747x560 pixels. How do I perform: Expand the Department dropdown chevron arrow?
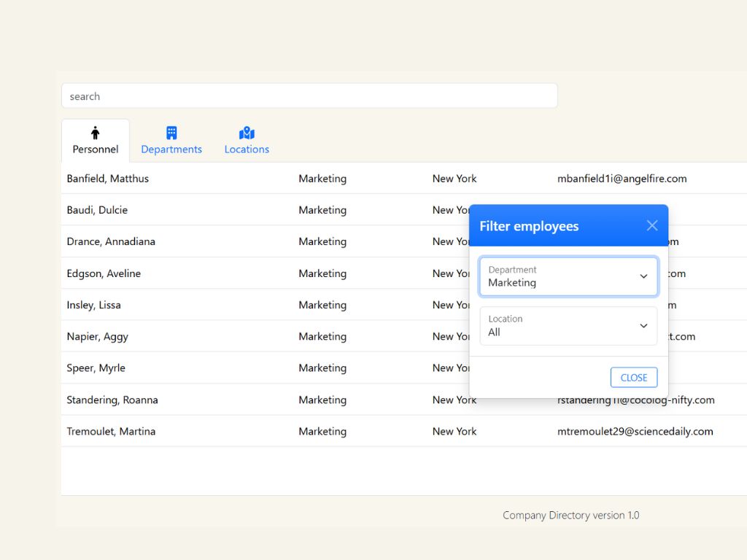[643, 276]
